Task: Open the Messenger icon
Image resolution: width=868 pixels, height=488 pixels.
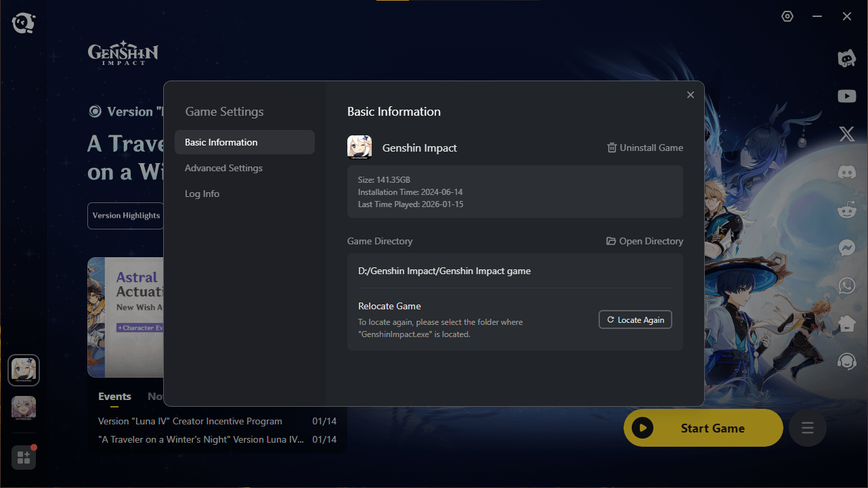Action: [846, 248]
